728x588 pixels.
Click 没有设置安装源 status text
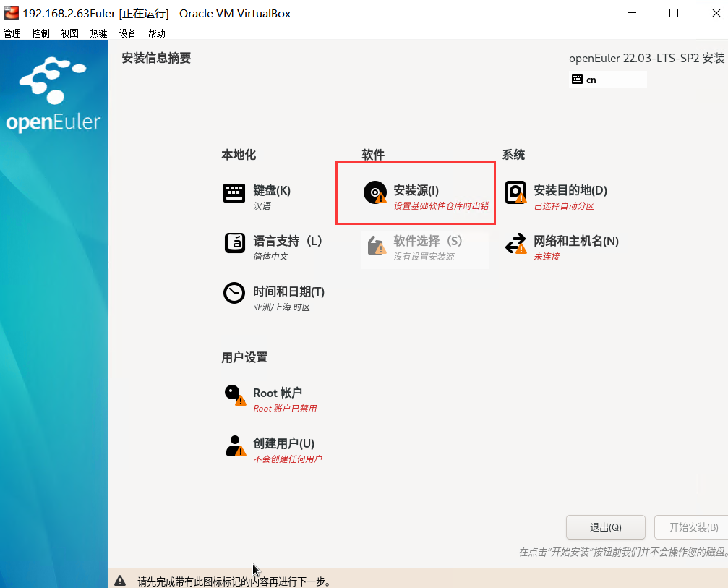(x=424, y=256)
